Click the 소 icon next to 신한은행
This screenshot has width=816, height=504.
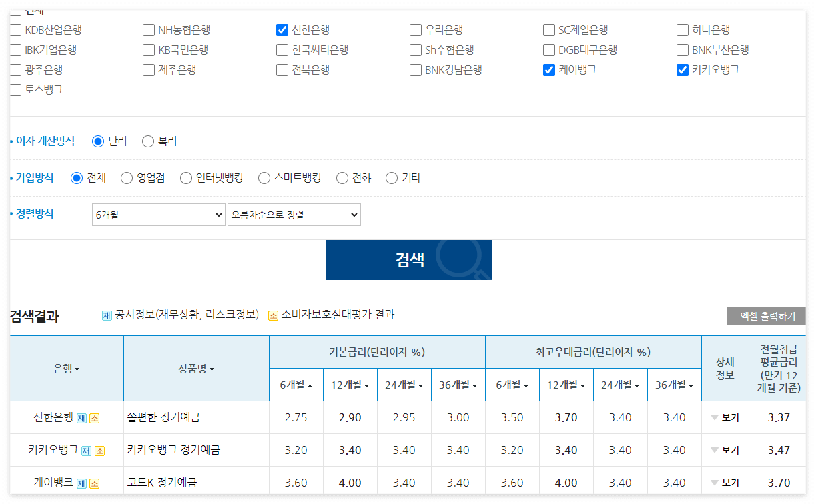click(94, 418)
